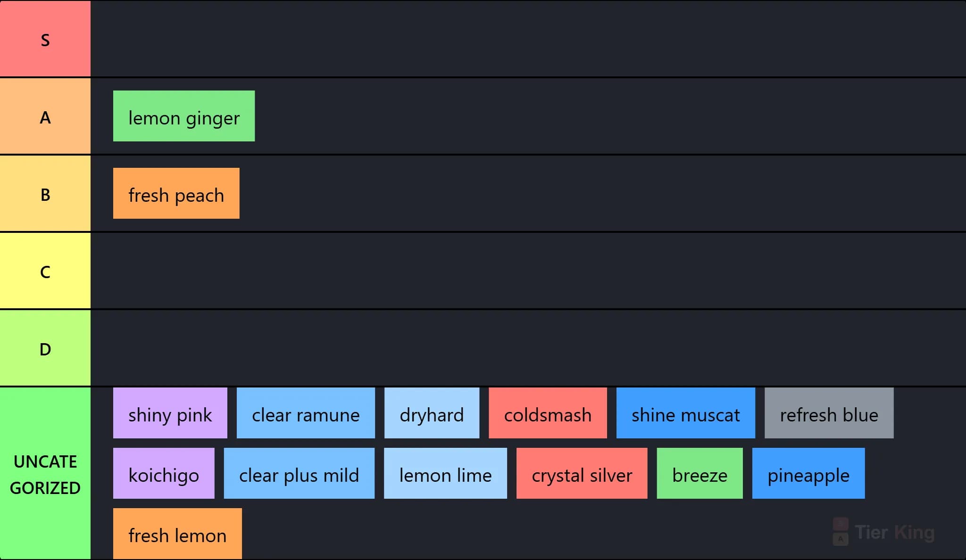966x560 pixels.
Task: Select the koichigo tile
Action: 164,473
